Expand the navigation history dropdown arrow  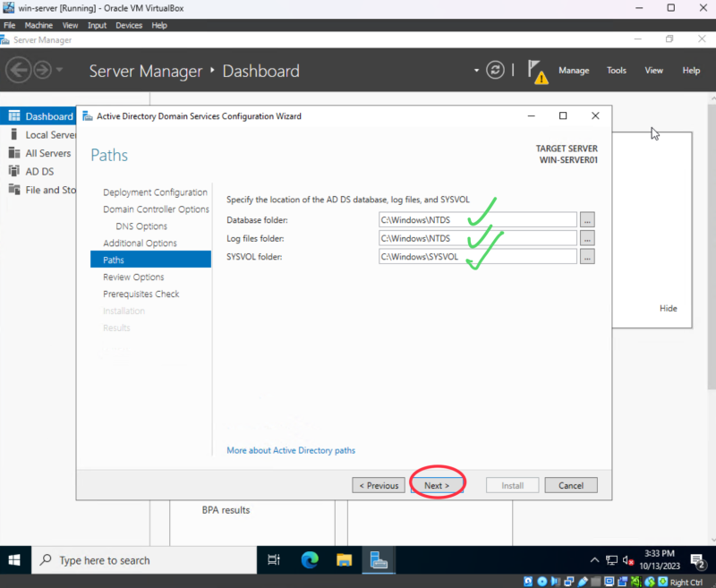pyautogui.click(x=60, y=70)
